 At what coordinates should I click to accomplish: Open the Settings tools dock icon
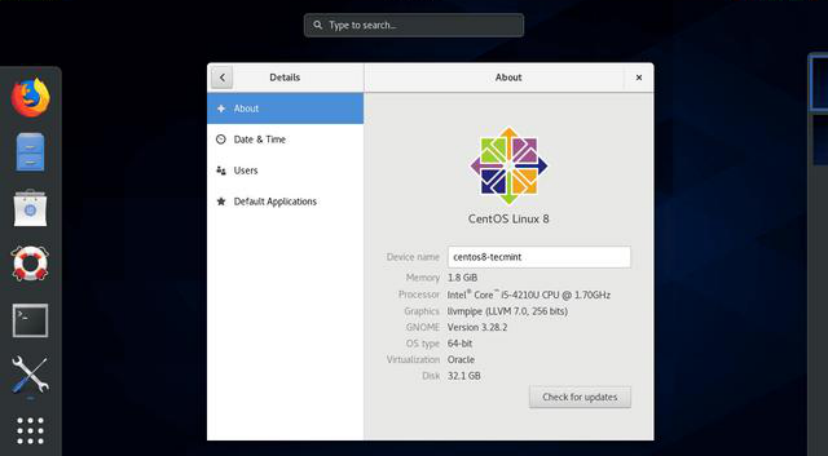tap(30, 374)
